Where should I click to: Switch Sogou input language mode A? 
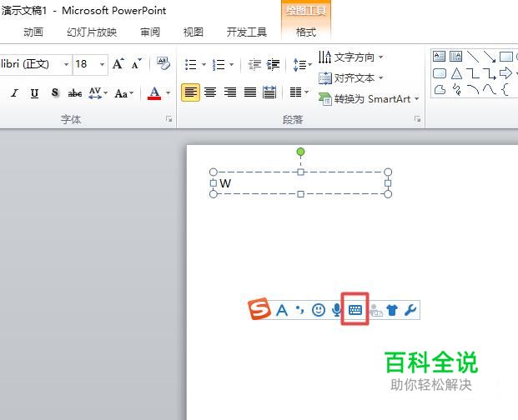(281, 310)
